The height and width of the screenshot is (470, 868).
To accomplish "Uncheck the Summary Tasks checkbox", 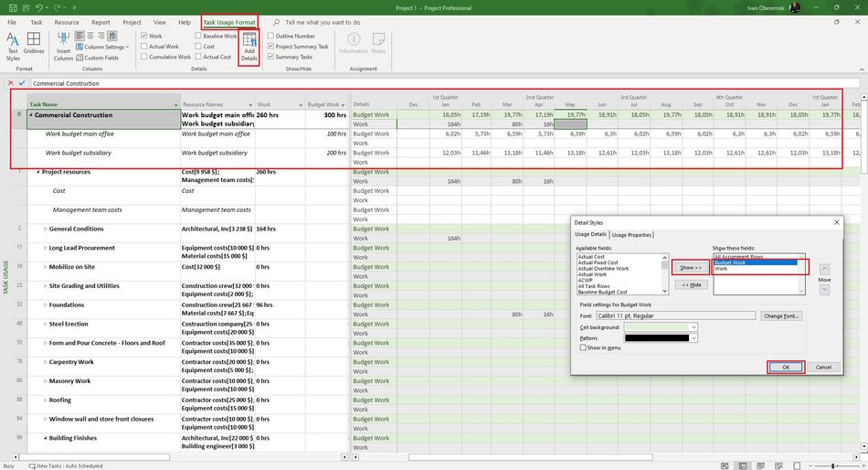I will 270,57.
